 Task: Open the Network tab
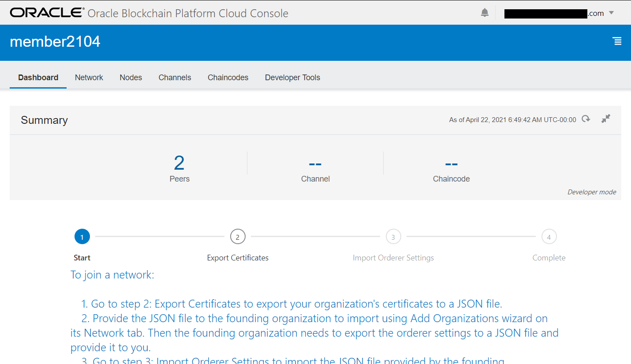tap(89, 78)
